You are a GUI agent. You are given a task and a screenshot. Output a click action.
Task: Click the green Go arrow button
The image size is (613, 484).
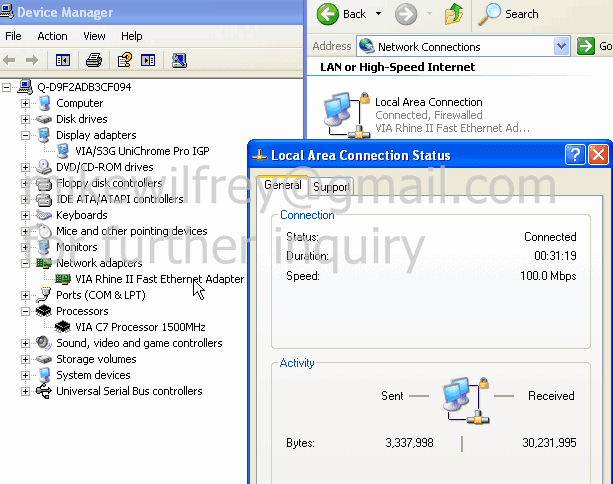pyautogui.click(x=586, y=47)
